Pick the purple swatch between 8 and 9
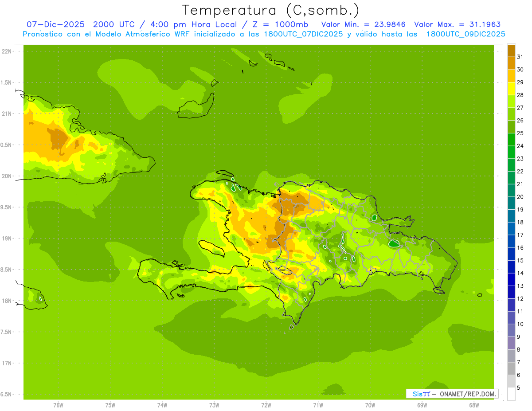Screen dimensions: 532x411 511,343
